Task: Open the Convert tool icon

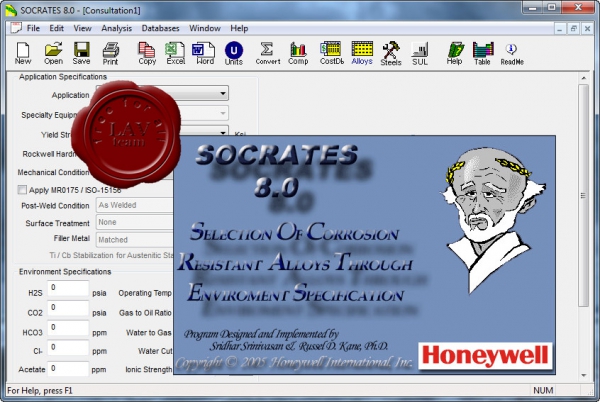Action: [267, 53]
